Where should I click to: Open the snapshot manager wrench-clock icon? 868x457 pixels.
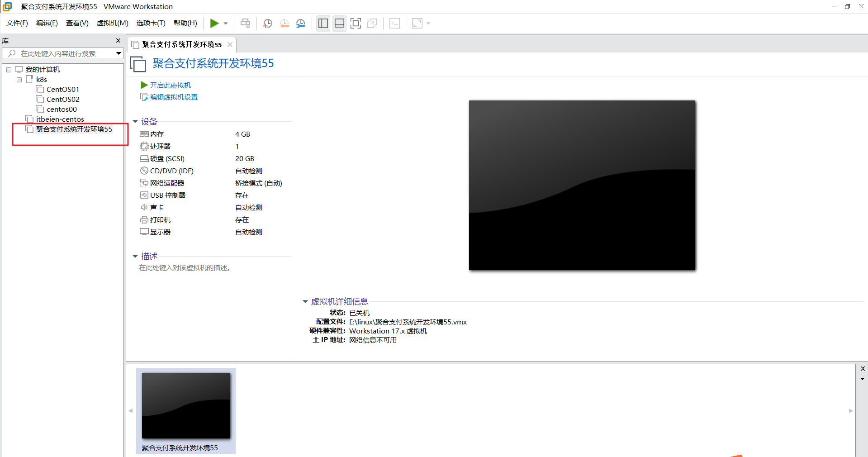(x=301, y=24)
